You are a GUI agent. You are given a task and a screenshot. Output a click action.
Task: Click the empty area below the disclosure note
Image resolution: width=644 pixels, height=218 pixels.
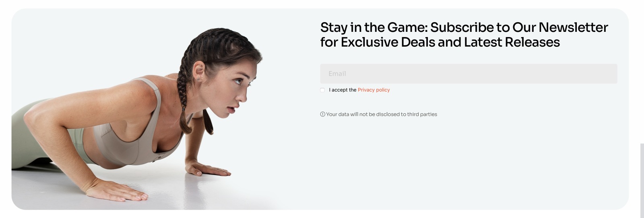[x=469, y=161]
